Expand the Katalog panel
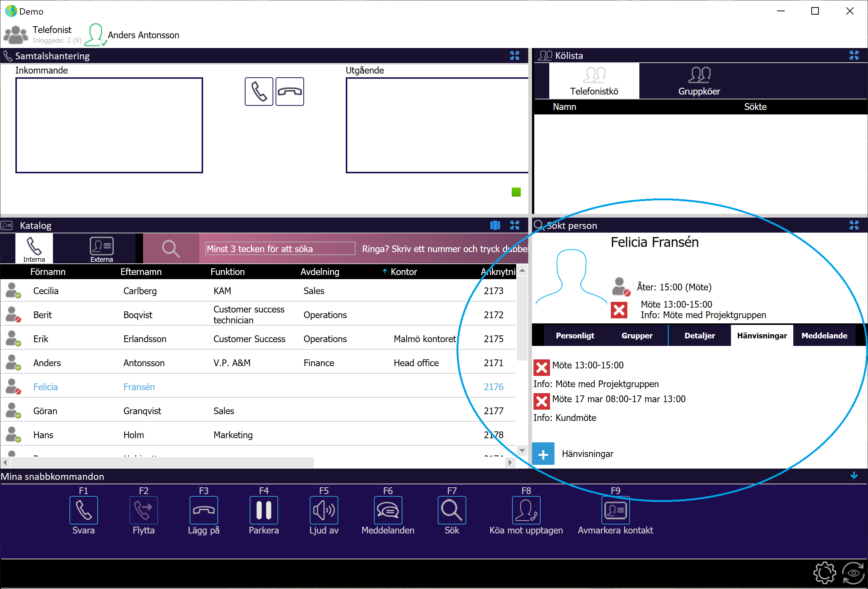 [515, 225]
